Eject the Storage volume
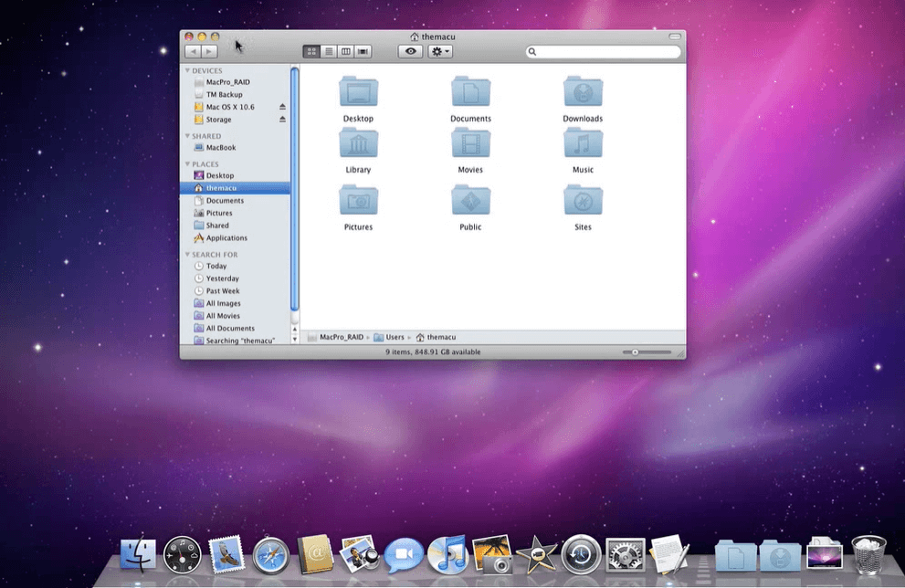This screenshot has height=588, width=905. [282, 120]
